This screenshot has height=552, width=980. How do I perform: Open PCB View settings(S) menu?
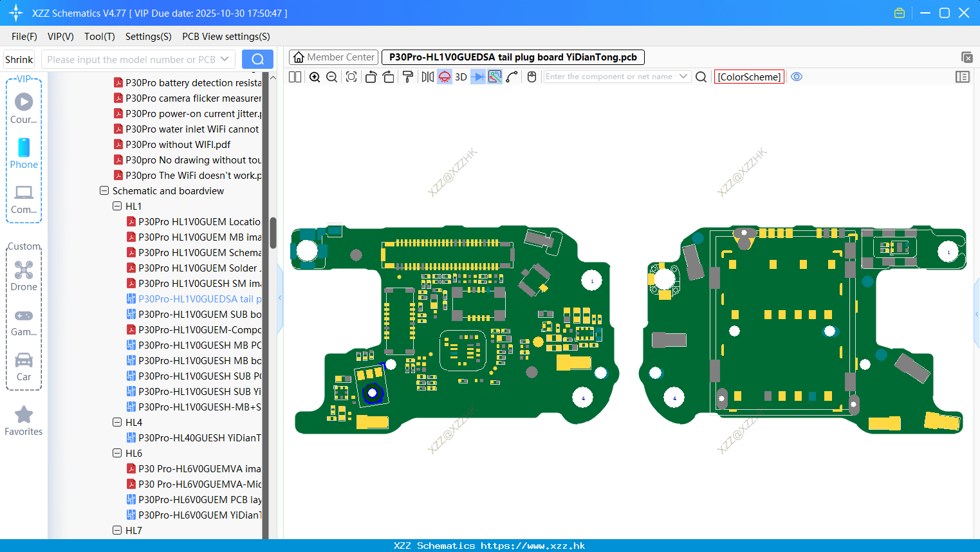coord(226,37)
